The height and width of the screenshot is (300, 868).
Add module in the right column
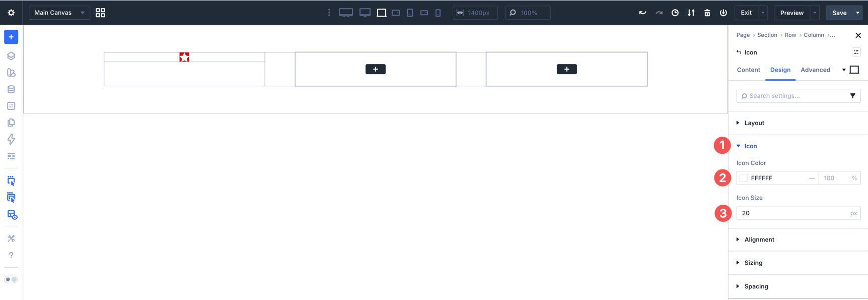point(566,69)
